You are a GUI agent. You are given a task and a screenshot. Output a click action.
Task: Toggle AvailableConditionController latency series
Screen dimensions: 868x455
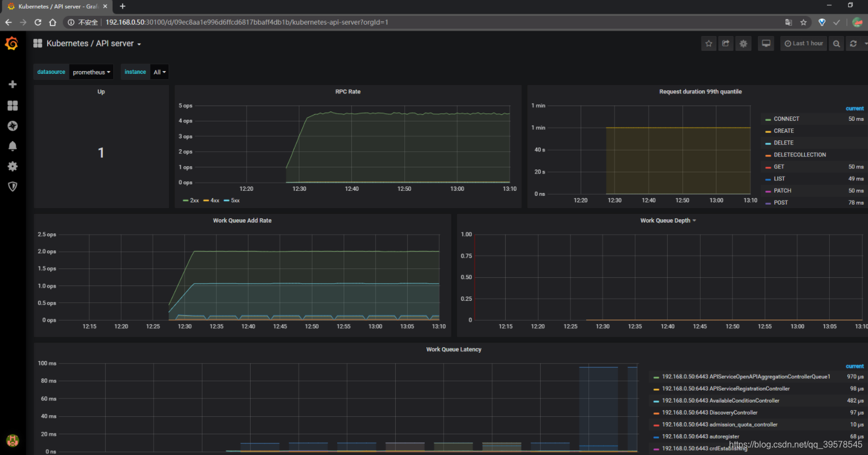(x=721, y=401)
